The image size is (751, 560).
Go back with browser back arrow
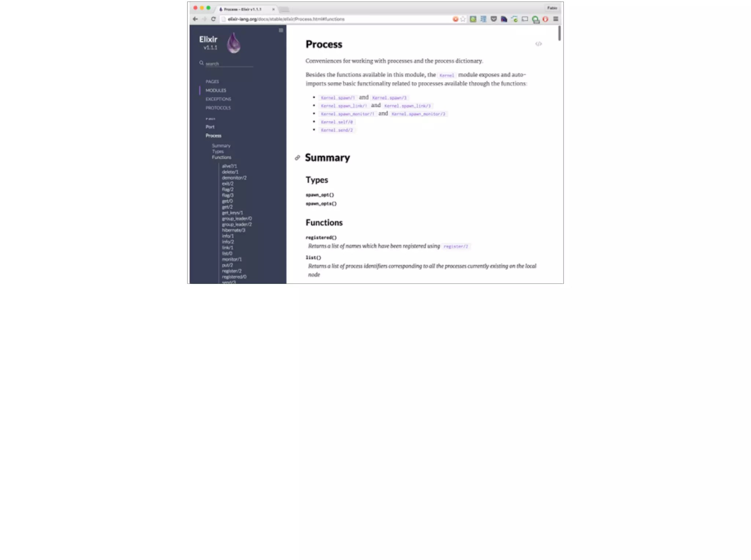[x=195, y=19]
